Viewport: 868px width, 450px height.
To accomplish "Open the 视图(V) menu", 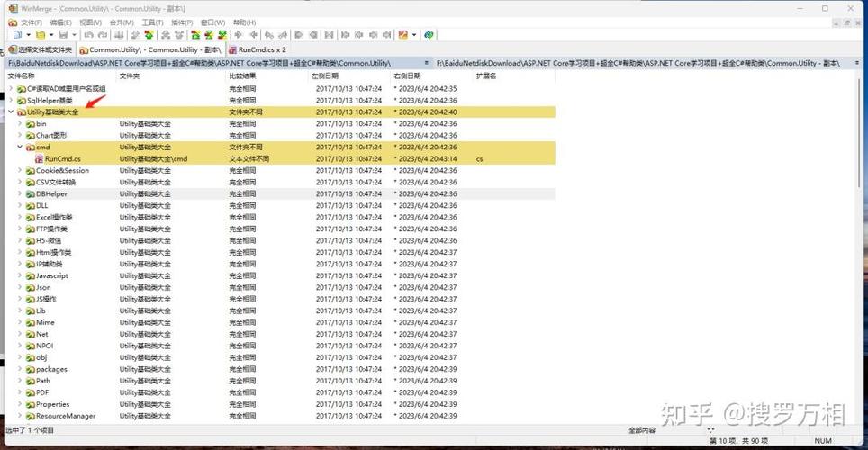I will click(x=90, y=22).
